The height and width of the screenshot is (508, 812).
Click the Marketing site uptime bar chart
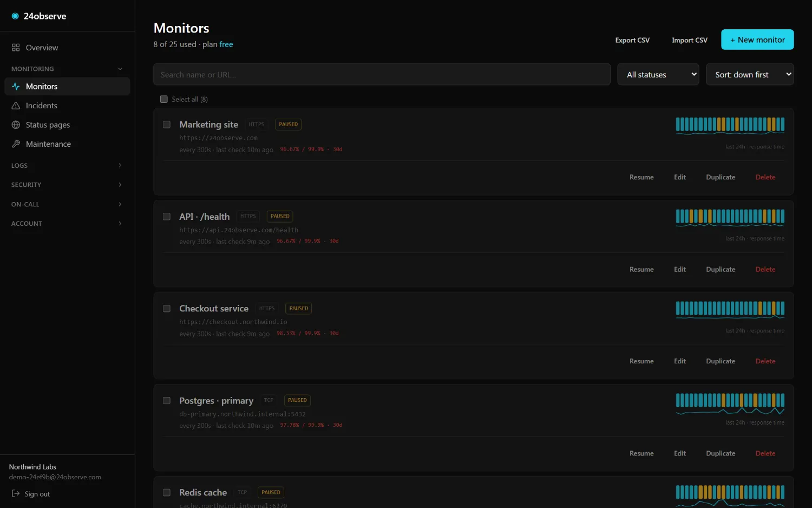(x=730, y=125)
